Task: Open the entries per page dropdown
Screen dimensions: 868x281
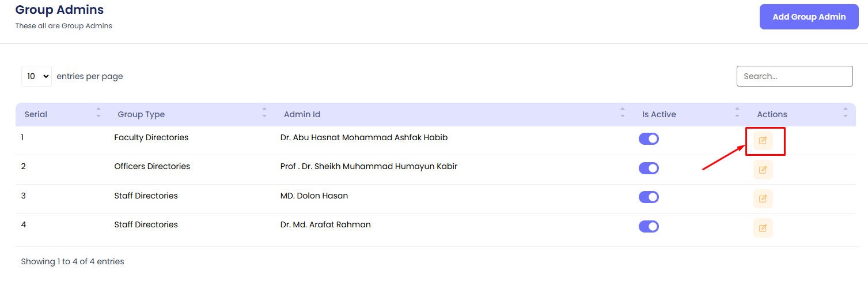Action: click(36, 76)
